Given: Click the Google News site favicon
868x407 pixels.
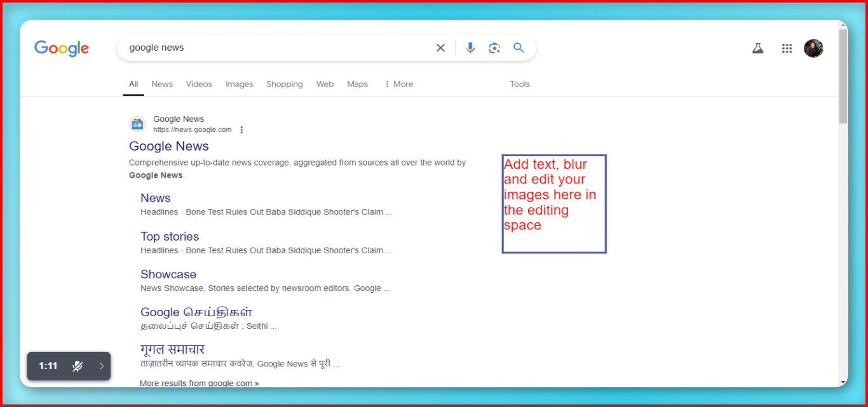Looking at the screenshot, I should [x=137, y=124].
